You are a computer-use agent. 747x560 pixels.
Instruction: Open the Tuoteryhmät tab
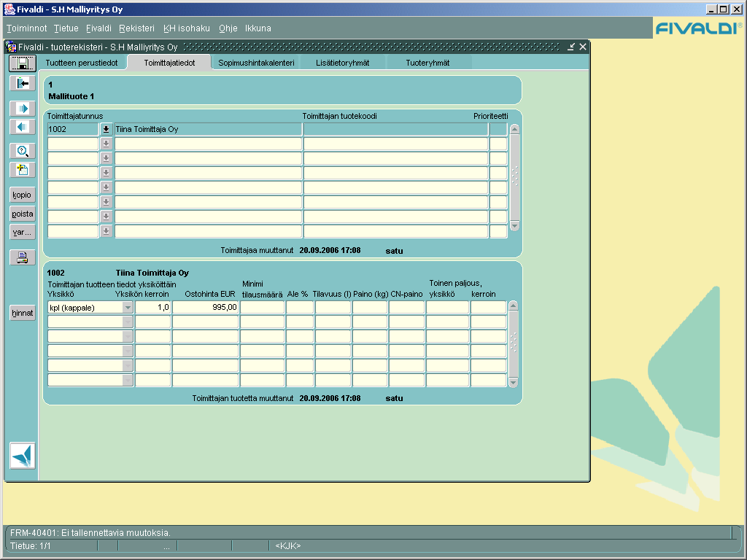427,63
